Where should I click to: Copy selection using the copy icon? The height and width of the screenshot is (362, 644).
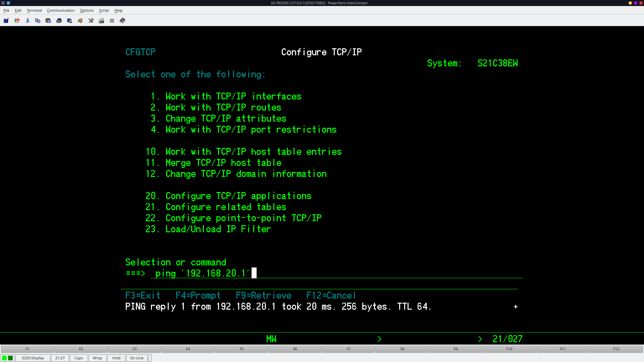click(38, 20)
